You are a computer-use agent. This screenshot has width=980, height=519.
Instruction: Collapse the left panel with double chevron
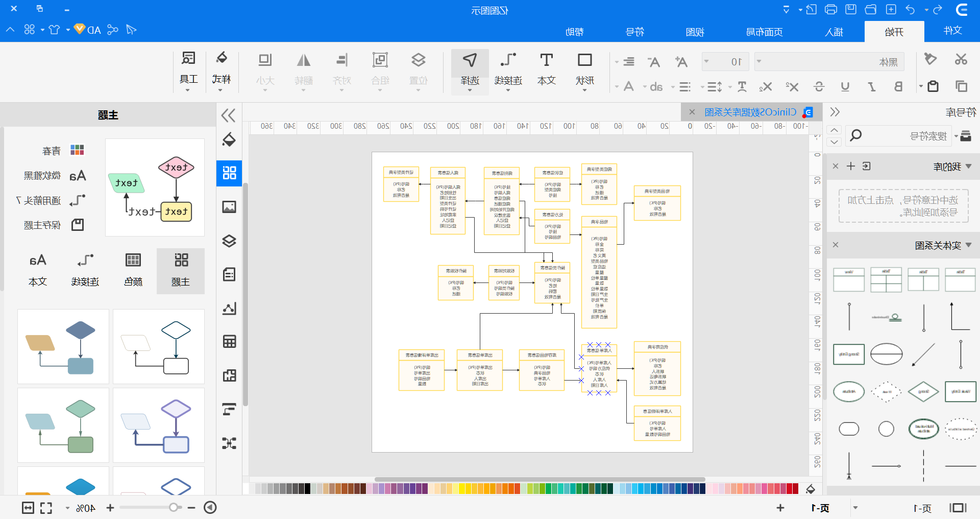point(228,115)
